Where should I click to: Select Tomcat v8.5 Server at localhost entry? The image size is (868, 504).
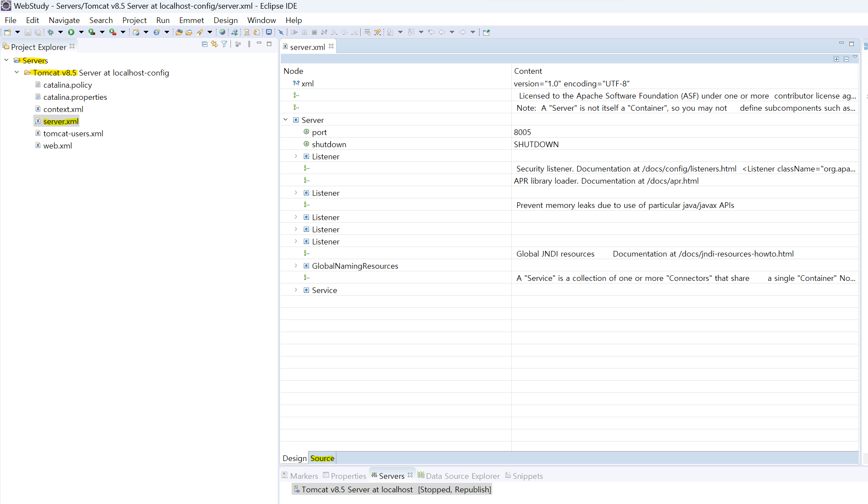(x=357, y=490)
